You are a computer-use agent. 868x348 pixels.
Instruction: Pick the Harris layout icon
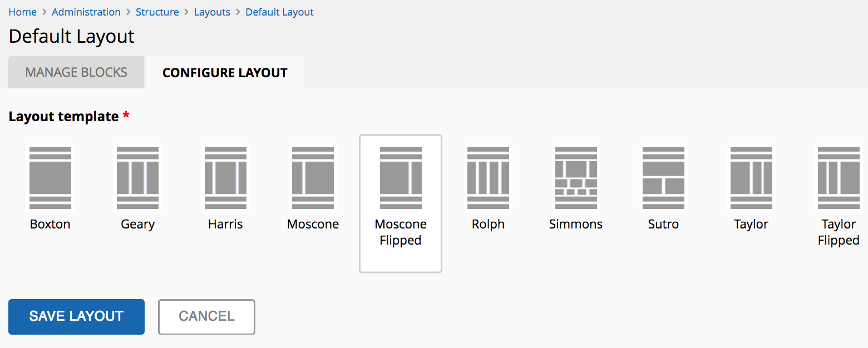tap(225, 178)
